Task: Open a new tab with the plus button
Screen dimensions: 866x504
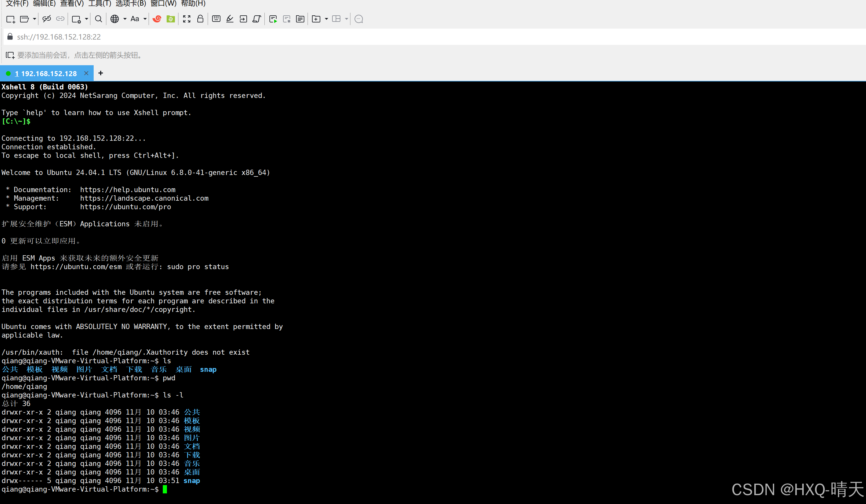Action: coord(101,73)
